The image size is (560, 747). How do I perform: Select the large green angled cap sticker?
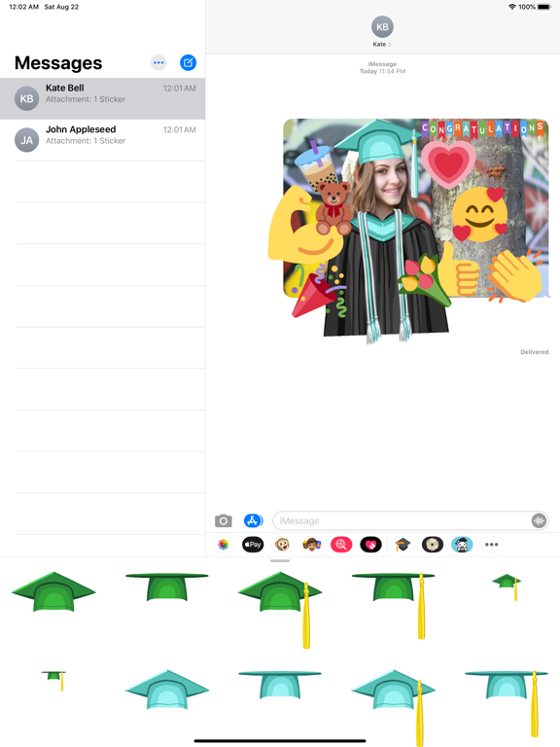tap(53, 591)
